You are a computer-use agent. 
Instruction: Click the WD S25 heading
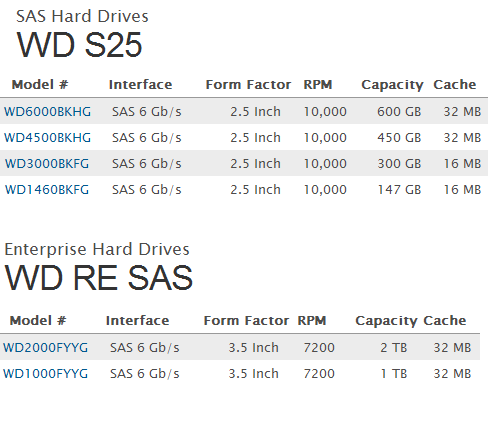(x=80, y=45)
